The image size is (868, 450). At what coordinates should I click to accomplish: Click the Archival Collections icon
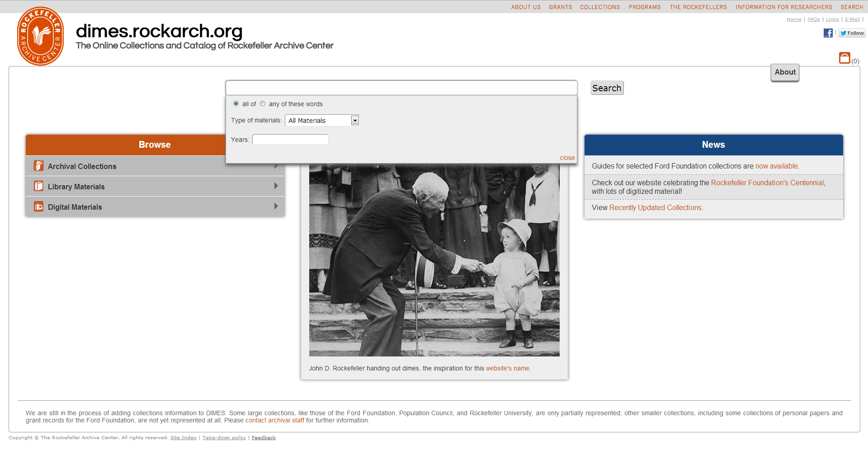[39, 166]
